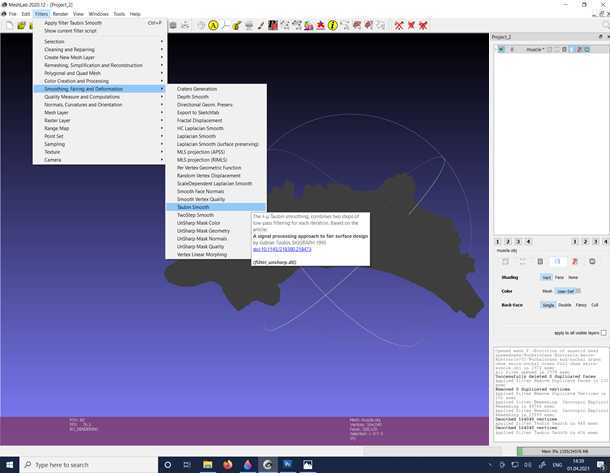
Task: Set Shading to Face
Action: (x=559, y=277)
